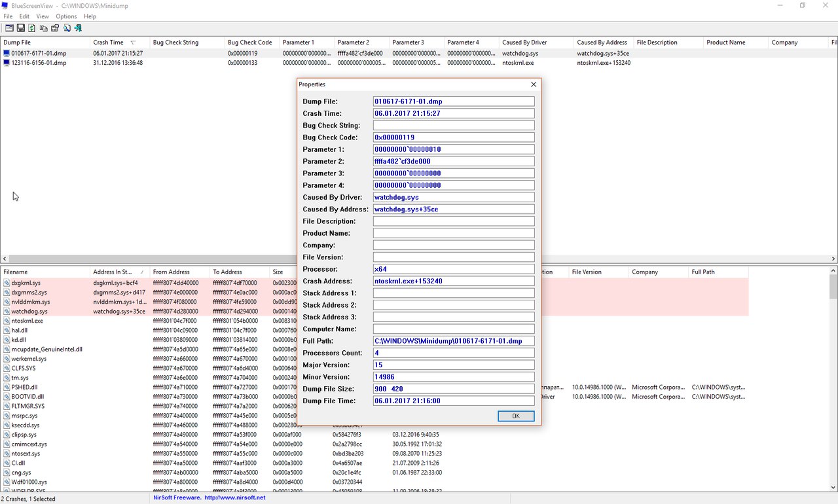Click the crash list's horizontal scrollbar left arrow
Viewport: 838px width, 504px height.
point(5,259)
